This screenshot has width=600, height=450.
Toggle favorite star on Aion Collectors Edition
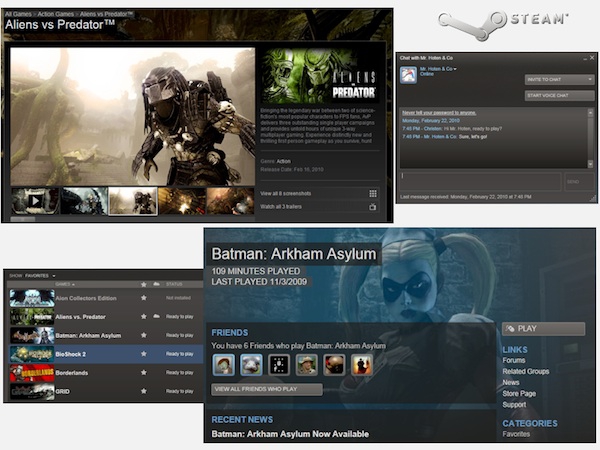(144, 297)
